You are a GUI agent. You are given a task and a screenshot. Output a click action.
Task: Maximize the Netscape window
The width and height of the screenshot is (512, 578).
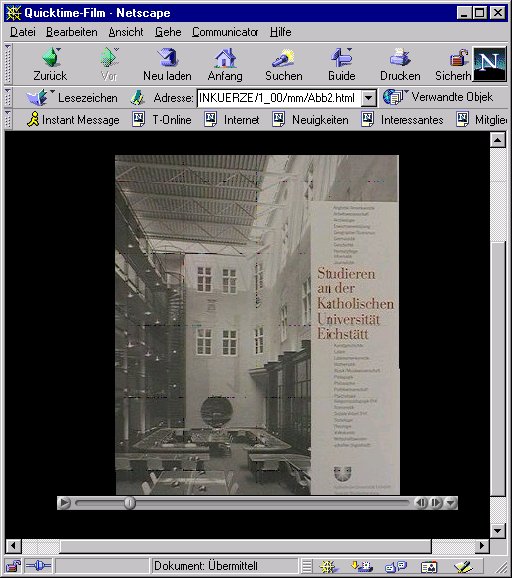pos(479,13)
